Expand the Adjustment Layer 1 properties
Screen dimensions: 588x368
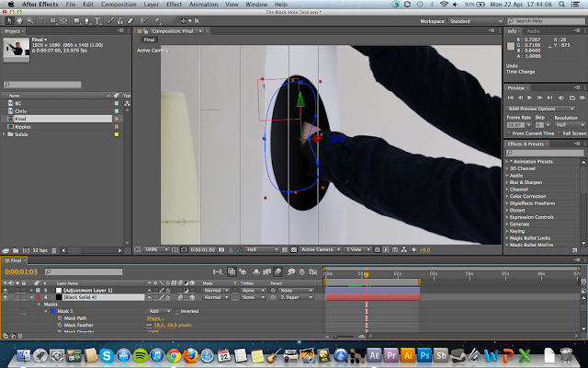coord(32,291)
